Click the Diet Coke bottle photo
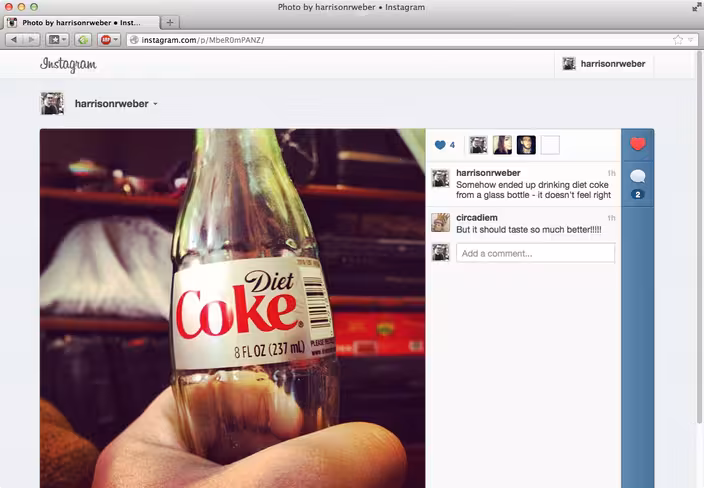The image size is (704, 488). [x=233, y=308]
